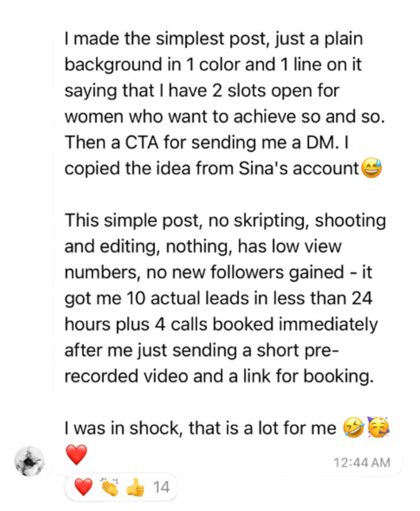Click the sweat-smile emoji after "Sina's account"

coord(372,168)
